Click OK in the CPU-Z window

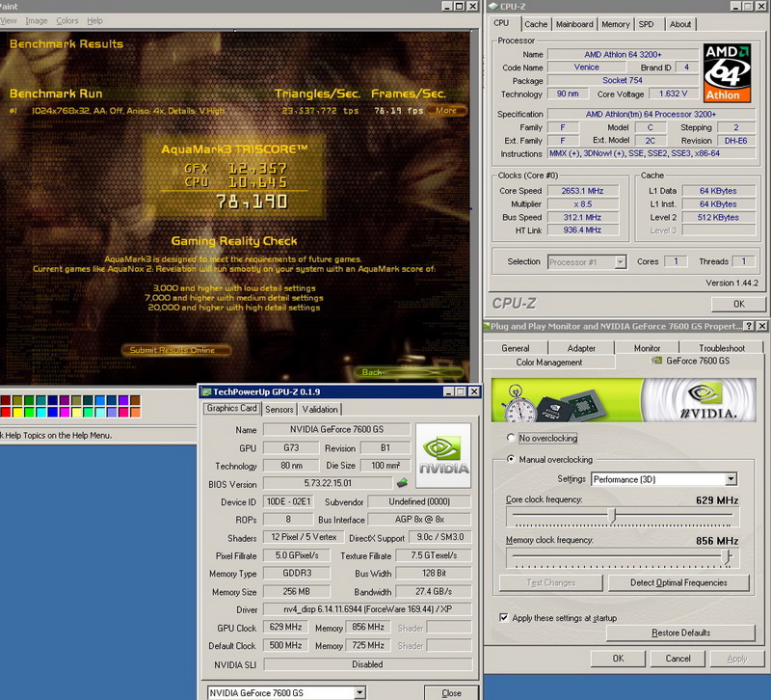point(738,304)
